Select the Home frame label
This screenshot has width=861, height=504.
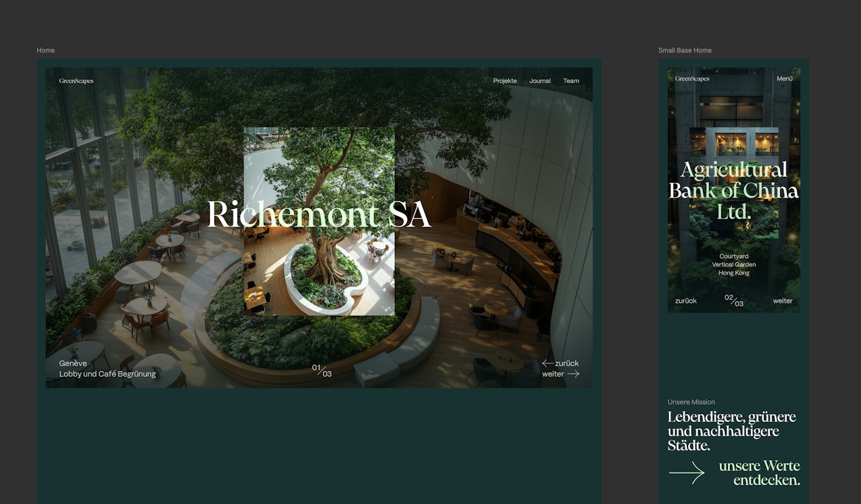point(46,50)
